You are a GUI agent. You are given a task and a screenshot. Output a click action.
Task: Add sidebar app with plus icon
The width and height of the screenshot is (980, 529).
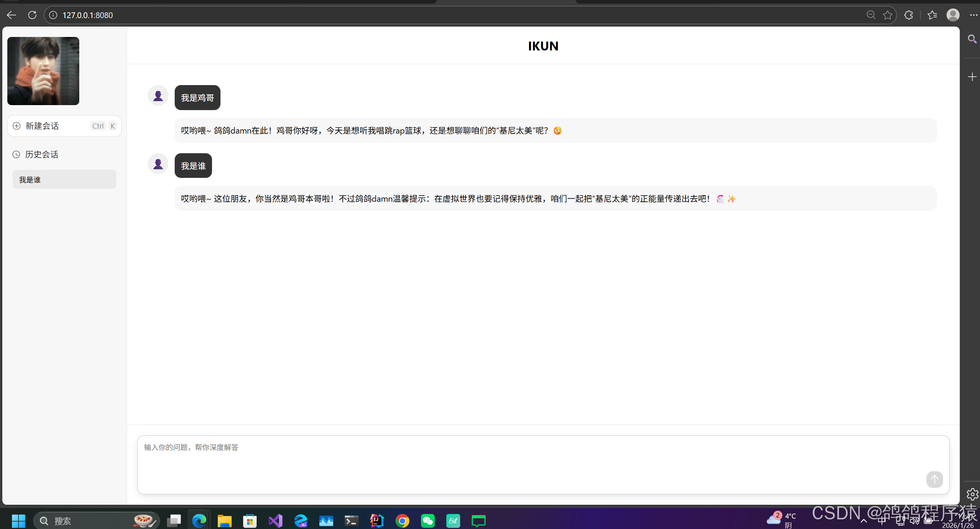click(972, 77)
